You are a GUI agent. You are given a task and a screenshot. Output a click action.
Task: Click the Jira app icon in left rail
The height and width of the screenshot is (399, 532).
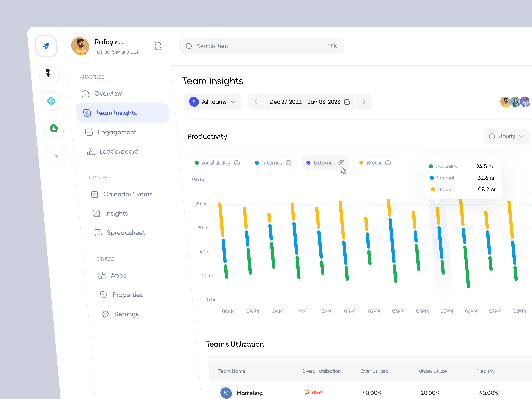click(46, 46)
